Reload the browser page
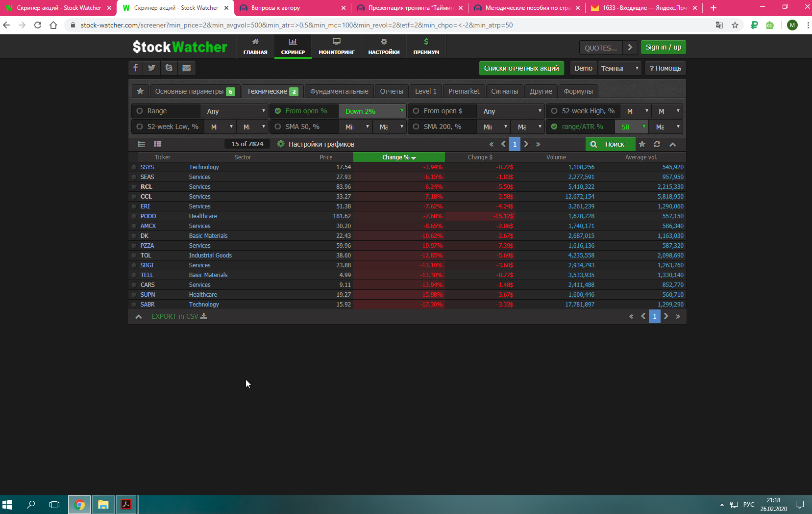812x514 pixels. [38, 25]
